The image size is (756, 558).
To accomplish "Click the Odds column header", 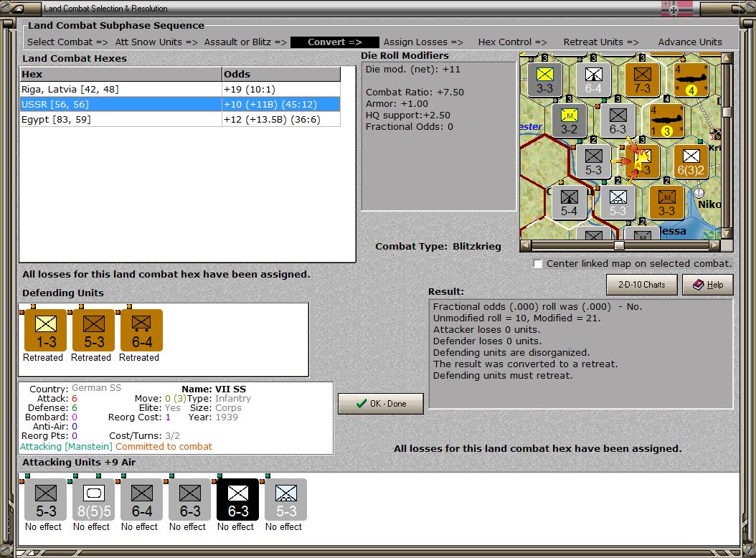I will (281, 75).
